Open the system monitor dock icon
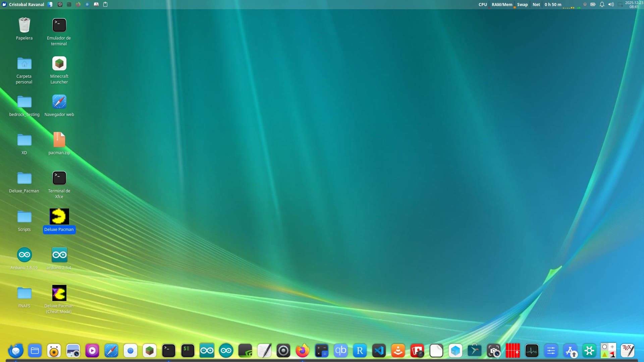Viewport: 644px width, 362px height. (532, 351)
